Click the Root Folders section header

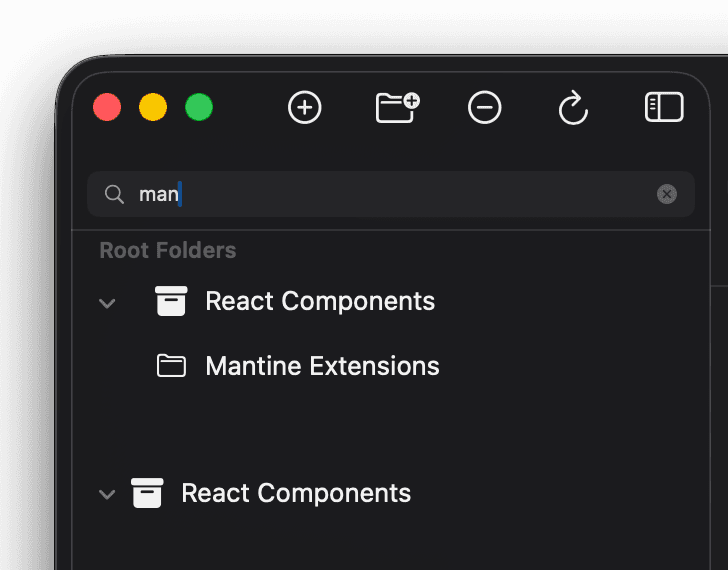168,250
